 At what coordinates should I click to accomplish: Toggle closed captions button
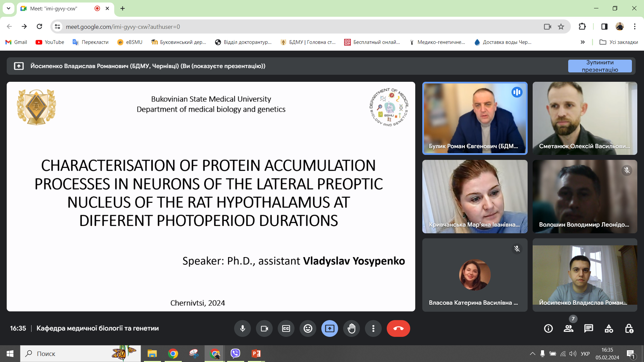tap(286, 328)
